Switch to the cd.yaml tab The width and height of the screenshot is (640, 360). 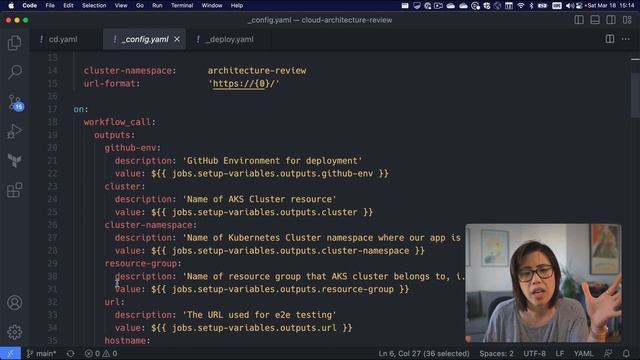[63, 39]
